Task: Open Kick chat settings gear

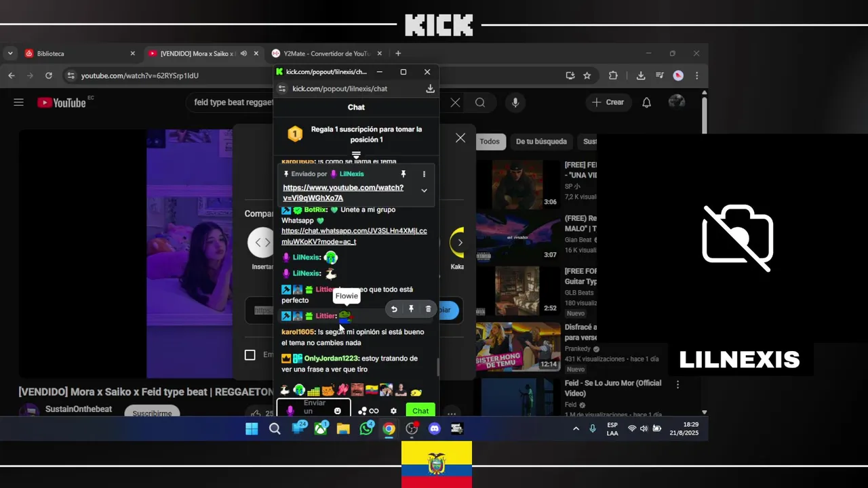Action: [393, 411]
